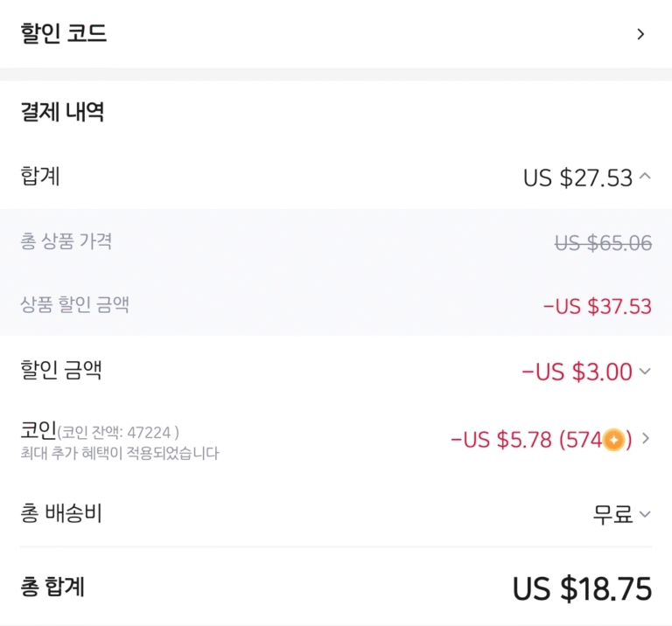Tap the 최대 추가 혜택이 적용되었습니다 notice
672x626 pixels.
tap(120, 453)
